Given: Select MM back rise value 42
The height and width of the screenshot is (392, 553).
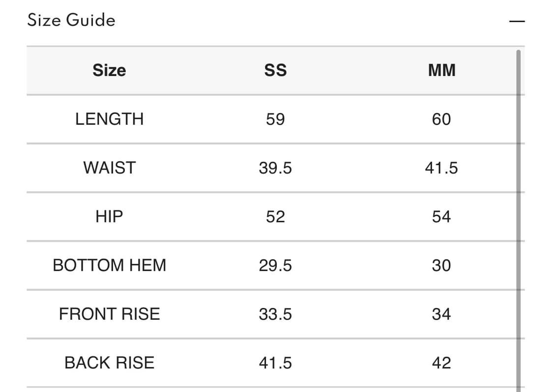Looking at the screenshot, I should point(441,363).
